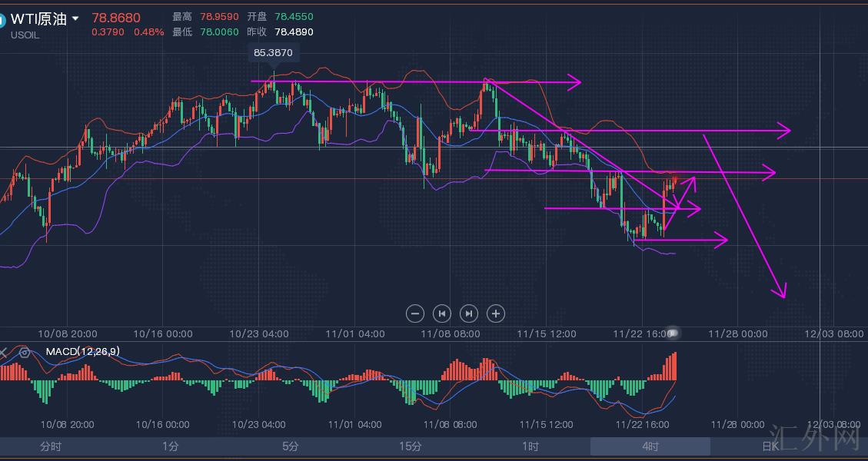Screen dimensions: 868x461
Task: Click the WTI原油 instrument logo icon
Action: tap(2, 20)
